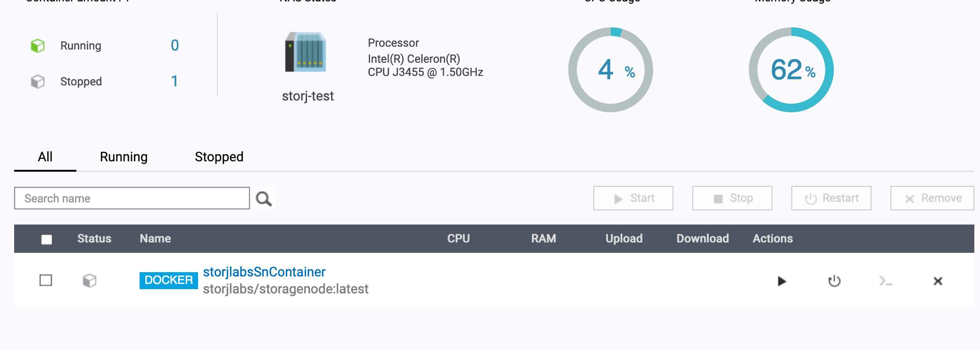The image size is (980, 350).
Task: Toggle the select-all checkbox in table header
Action: [47, 239]
